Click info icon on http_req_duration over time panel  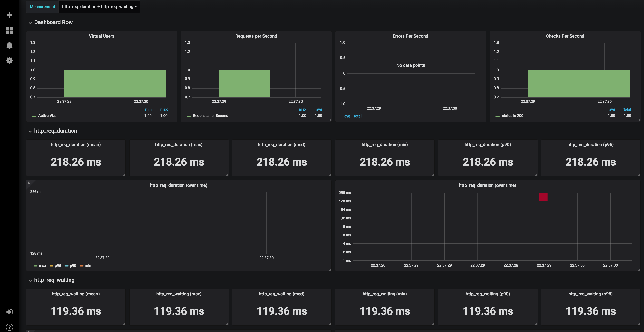pos(29,183)
